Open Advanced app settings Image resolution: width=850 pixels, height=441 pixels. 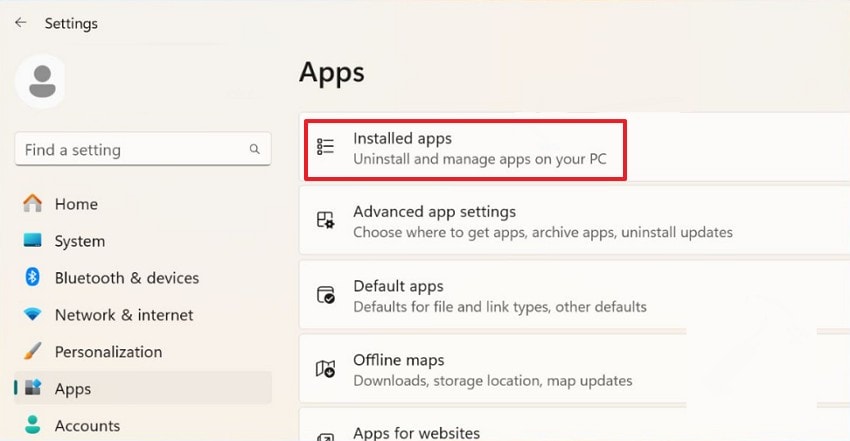pos(575,220)
